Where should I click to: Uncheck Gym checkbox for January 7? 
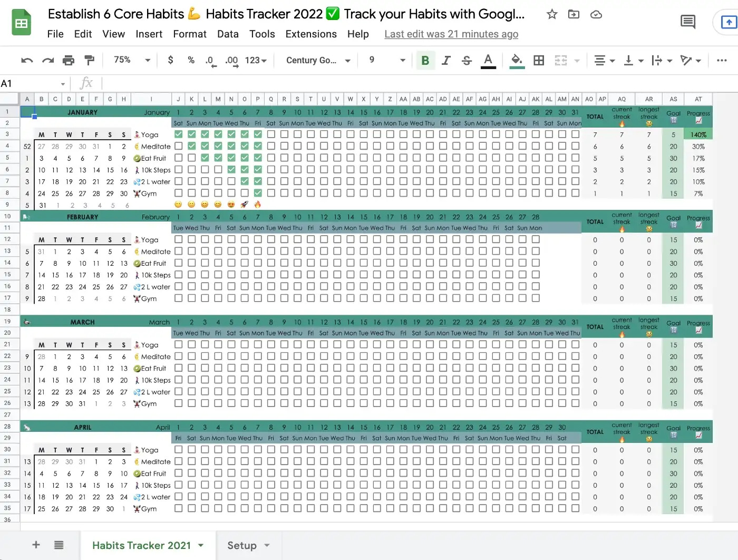[x=258, y=193]
